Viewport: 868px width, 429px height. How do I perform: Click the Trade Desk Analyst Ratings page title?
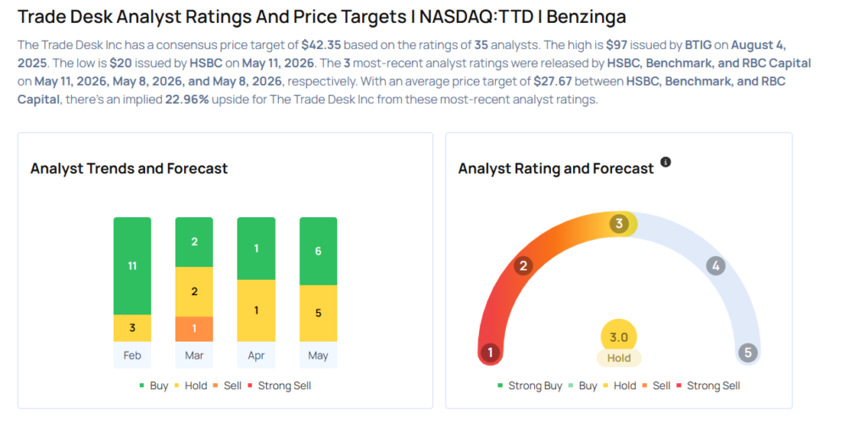321,17
